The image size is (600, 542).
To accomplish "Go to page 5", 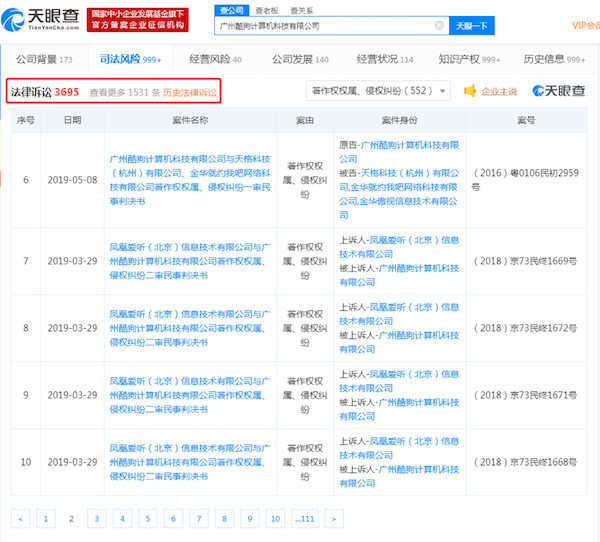I will (148, 519).
